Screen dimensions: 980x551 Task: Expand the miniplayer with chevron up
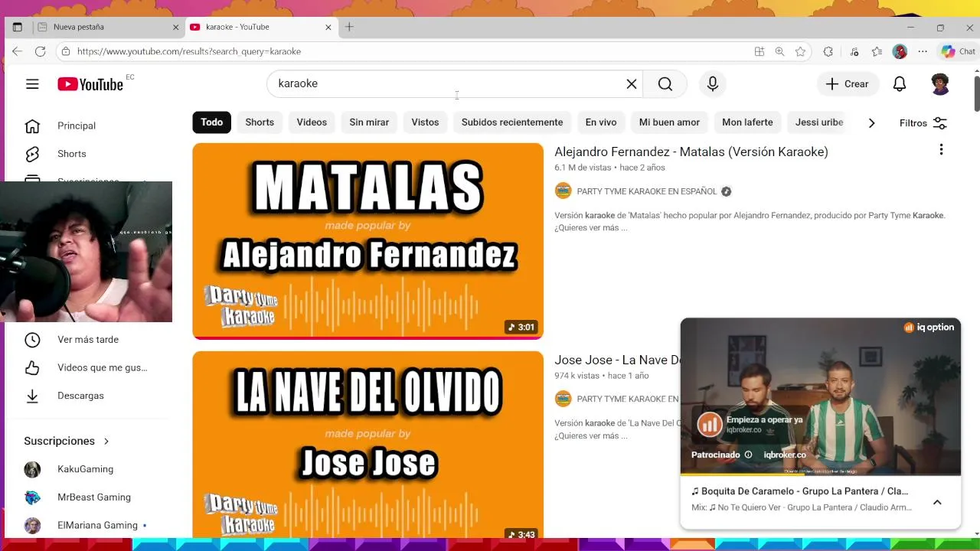pos(937,503)
